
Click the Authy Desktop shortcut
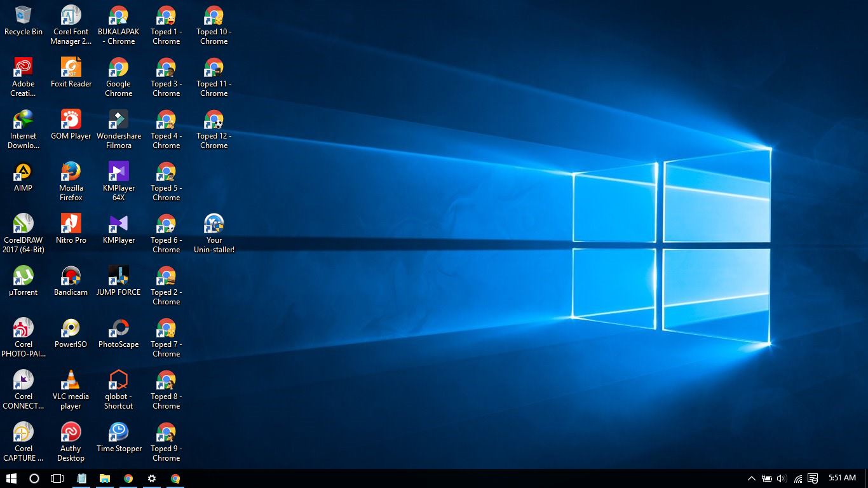(x=71, y=442)
